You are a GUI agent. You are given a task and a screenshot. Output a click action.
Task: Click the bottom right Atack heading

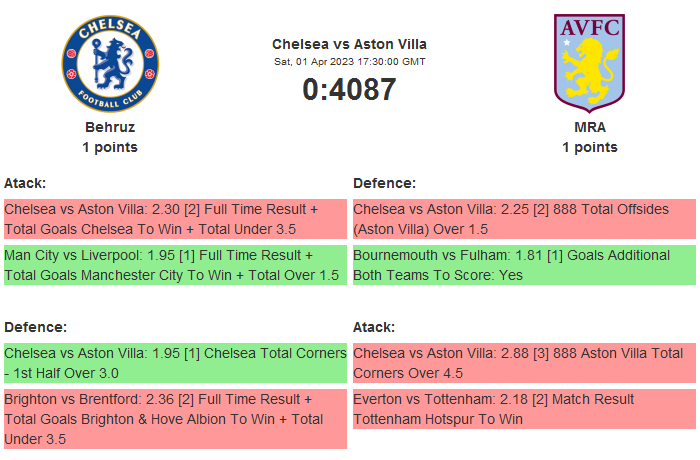point(374,327)
